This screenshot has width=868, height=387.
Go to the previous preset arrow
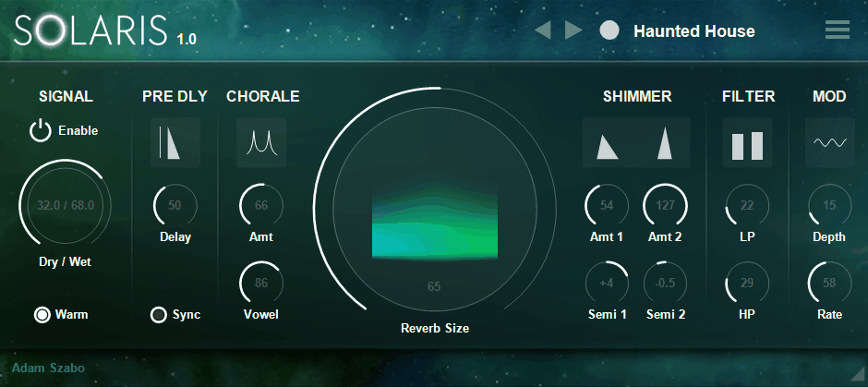[543, 30]
